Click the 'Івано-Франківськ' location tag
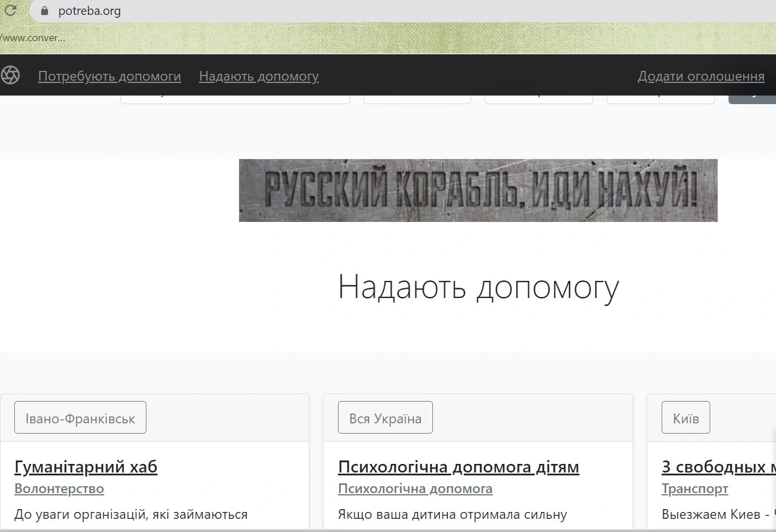This screenshot has height=532, width=776. (x=80, y=418)
